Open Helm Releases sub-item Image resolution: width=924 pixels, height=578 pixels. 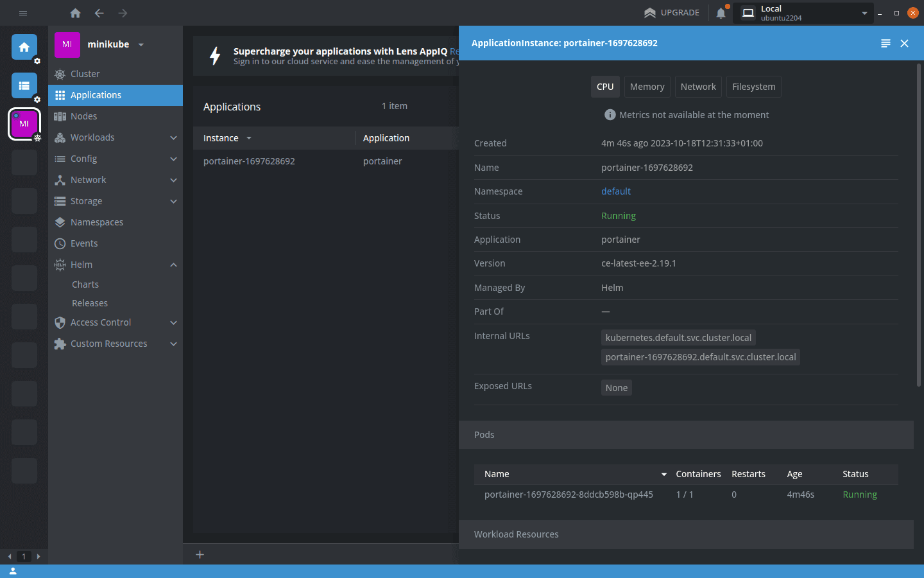pyautogui.click(x=90, y=303)
